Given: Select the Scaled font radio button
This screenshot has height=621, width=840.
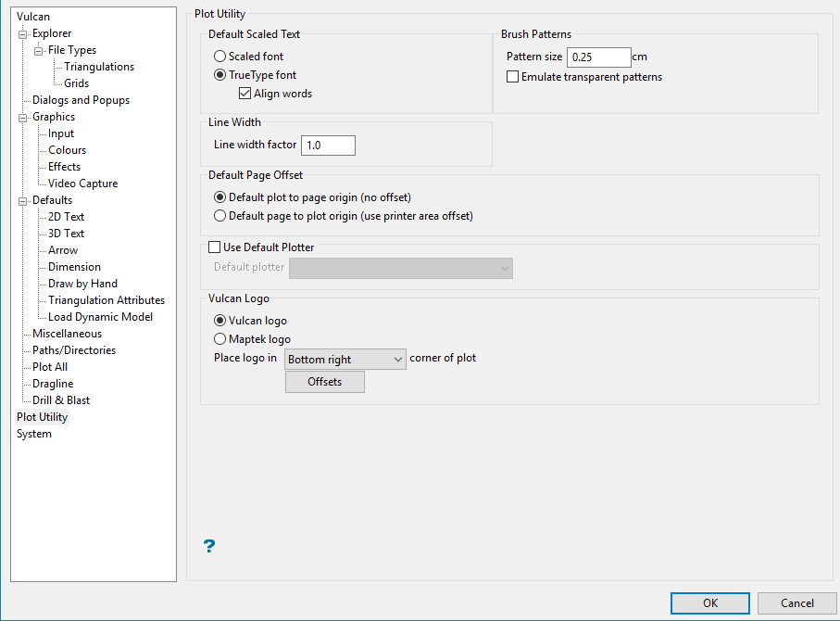Looking at the screenshot, I should tap(219, 57).
